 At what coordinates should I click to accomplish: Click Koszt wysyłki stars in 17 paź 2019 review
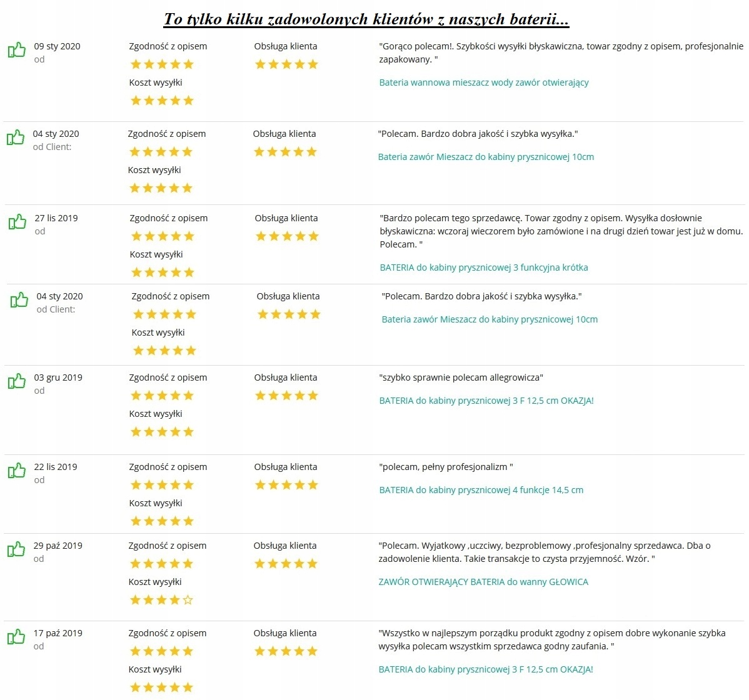point(161,687)
